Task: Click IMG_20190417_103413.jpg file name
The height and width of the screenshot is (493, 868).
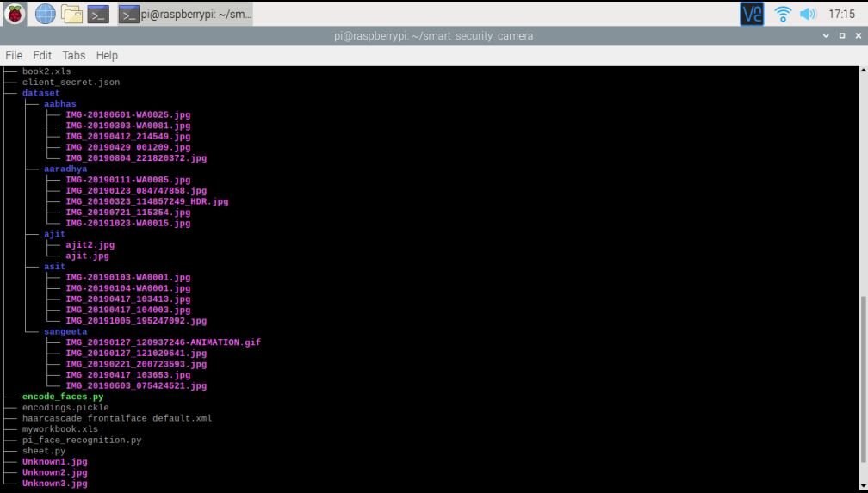Action: click(x=127, y=299)
